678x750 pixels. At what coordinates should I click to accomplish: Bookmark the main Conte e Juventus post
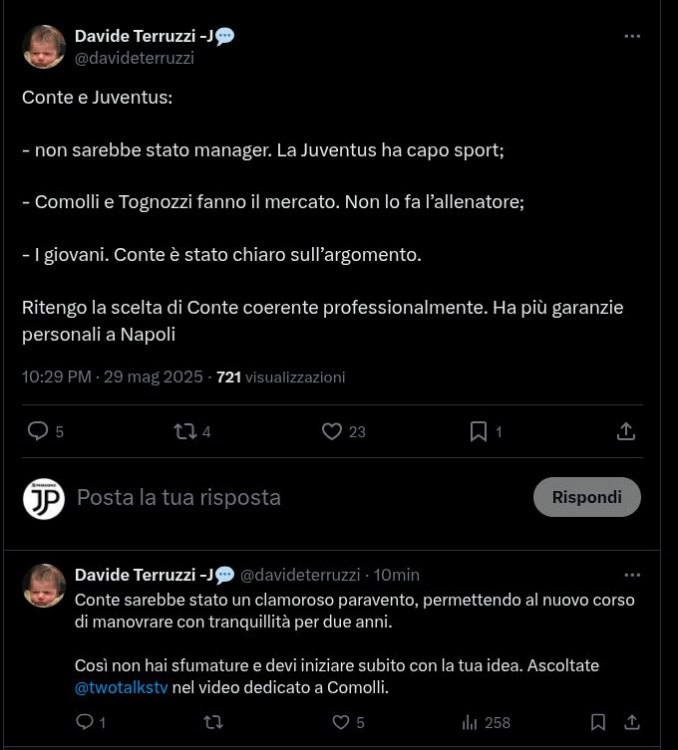click(479, 431)
